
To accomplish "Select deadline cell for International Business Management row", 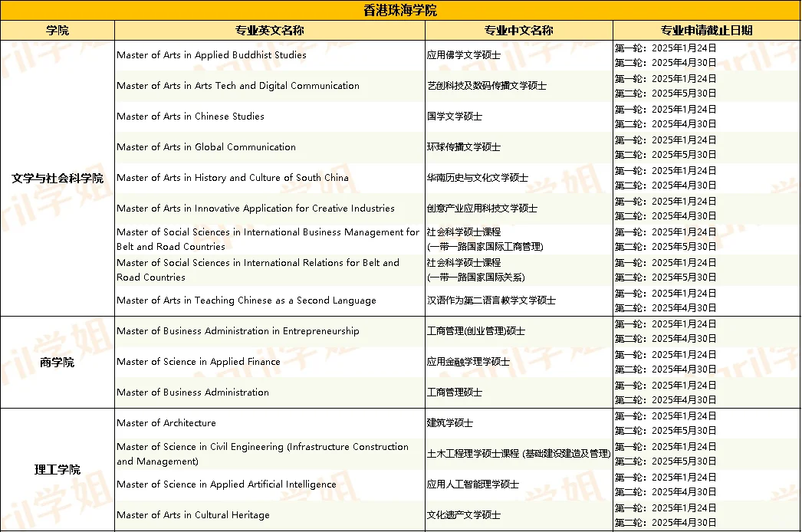I will pos(706,239).
